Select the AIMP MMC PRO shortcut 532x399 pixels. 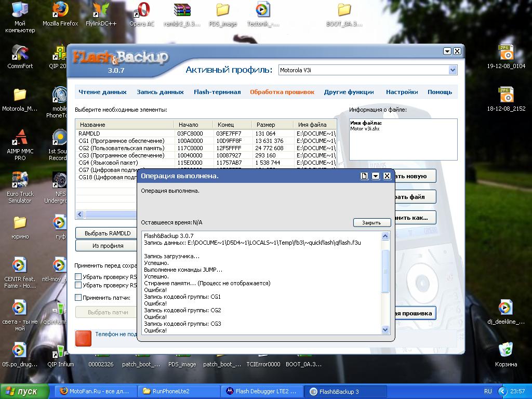pos(20,145)
